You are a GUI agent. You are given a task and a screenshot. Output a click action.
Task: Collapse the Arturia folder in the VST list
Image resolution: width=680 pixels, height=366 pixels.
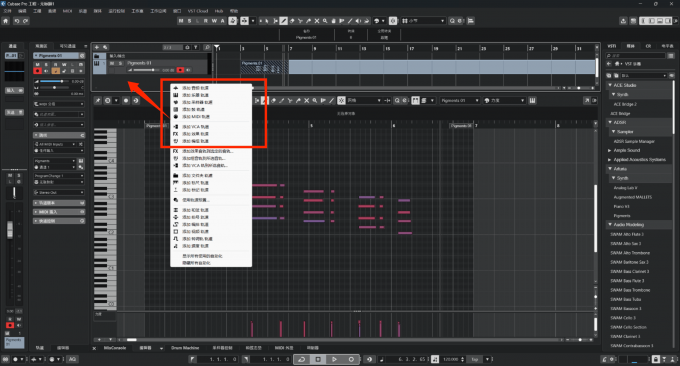610,169
